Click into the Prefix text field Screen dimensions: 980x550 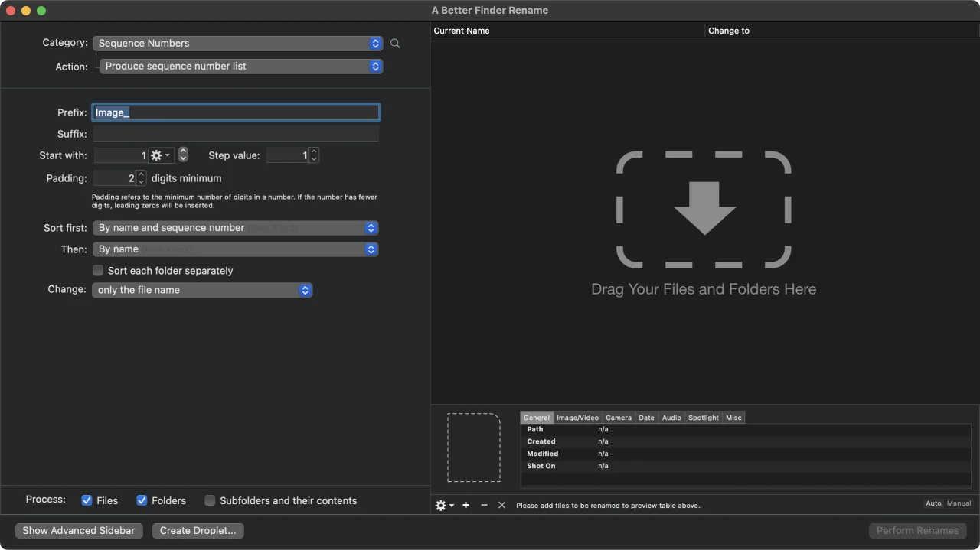pyautogui.click(x=236, y=112)
